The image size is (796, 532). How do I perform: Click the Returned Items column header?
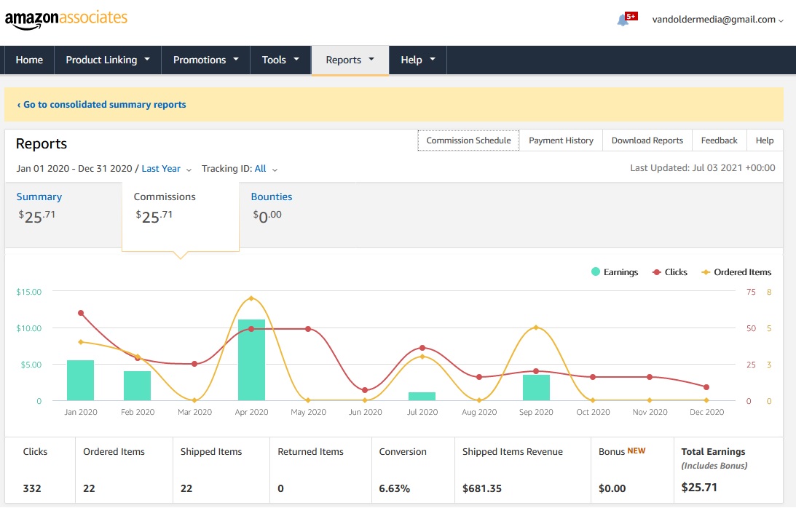311,451
